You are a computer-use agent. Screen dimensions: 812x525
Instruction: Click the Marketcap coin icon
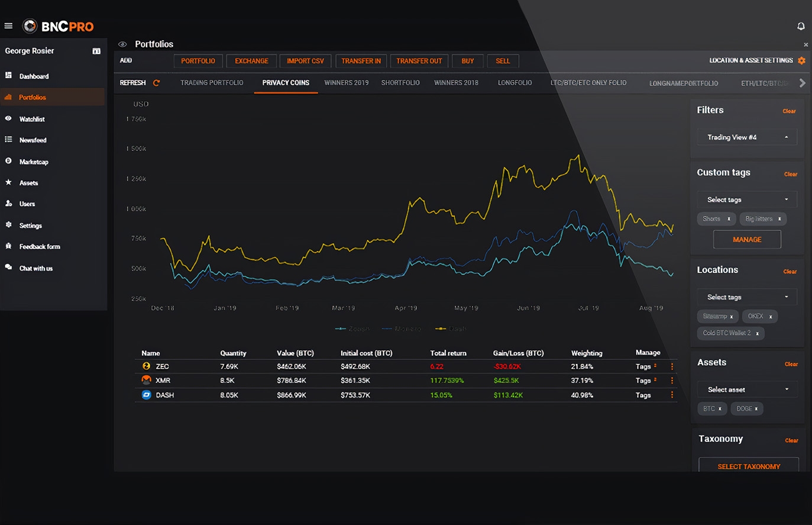[8, 161]
